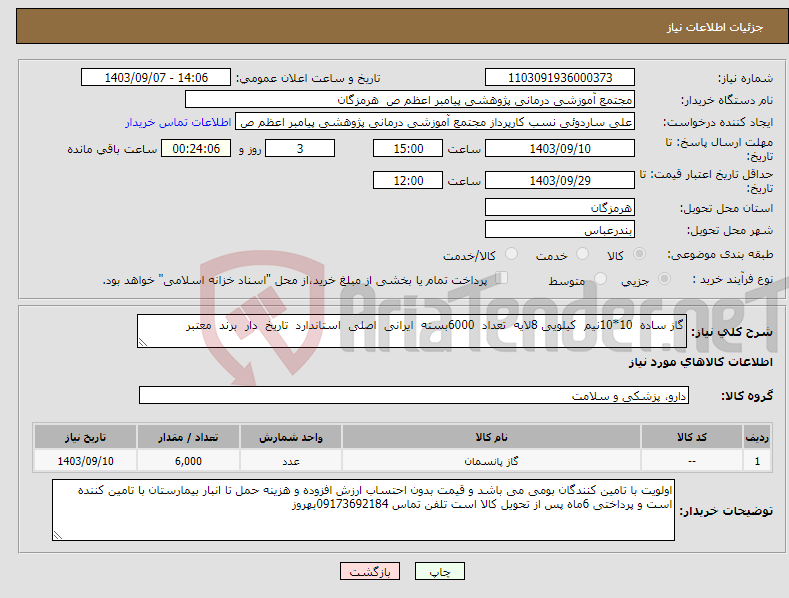
Task: Click the unit cell عدد
Action: pos(291,461)
